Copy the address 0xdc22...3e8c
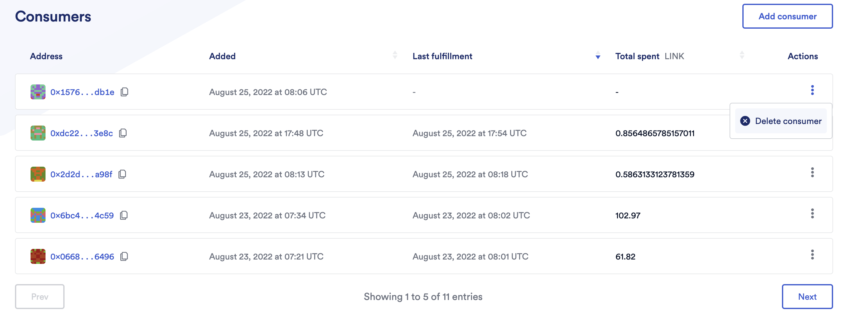 pyautogui.click(x=123, y=133)
